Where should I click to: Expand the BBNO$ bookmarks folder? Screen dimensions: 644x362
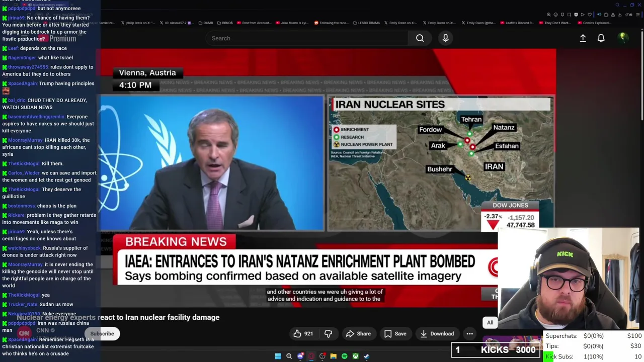coord(225,23)
